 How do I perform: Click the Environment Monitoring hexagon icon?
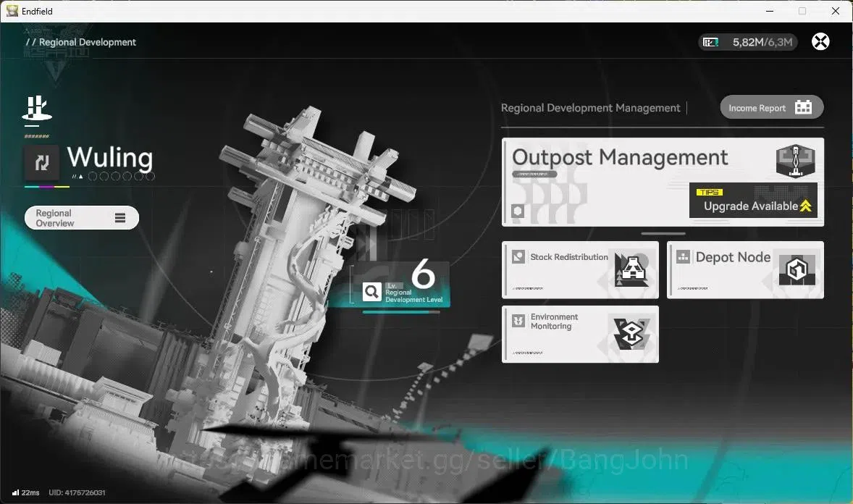tap(631, 334)
